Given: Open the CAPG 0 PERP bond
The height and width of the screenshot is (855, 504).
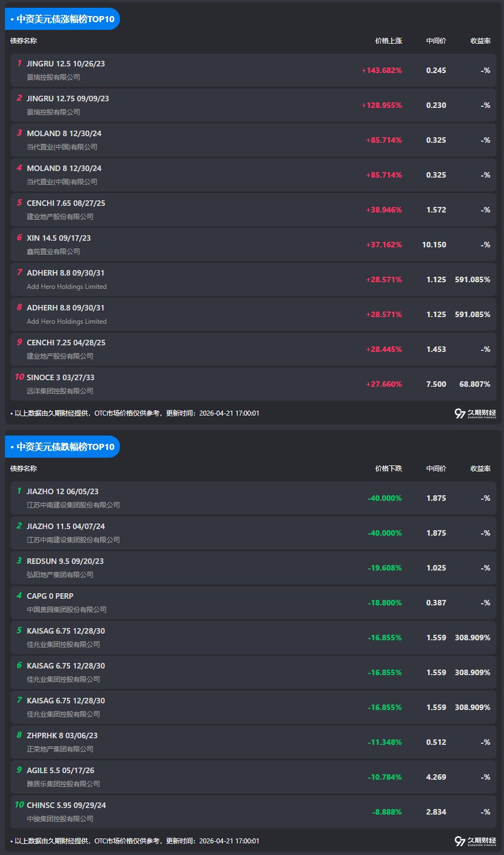Looking at the screenshot, I should click(x=50, y=596).
